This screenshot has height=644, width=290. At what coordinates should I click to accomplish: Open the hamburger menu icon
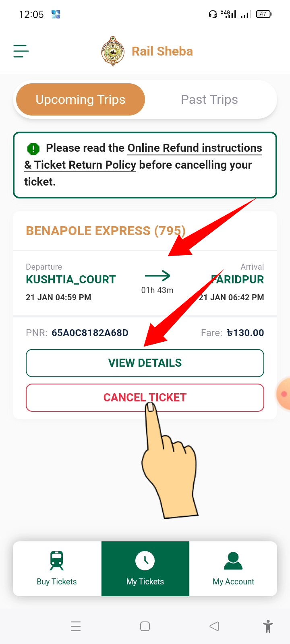(21, 51)
